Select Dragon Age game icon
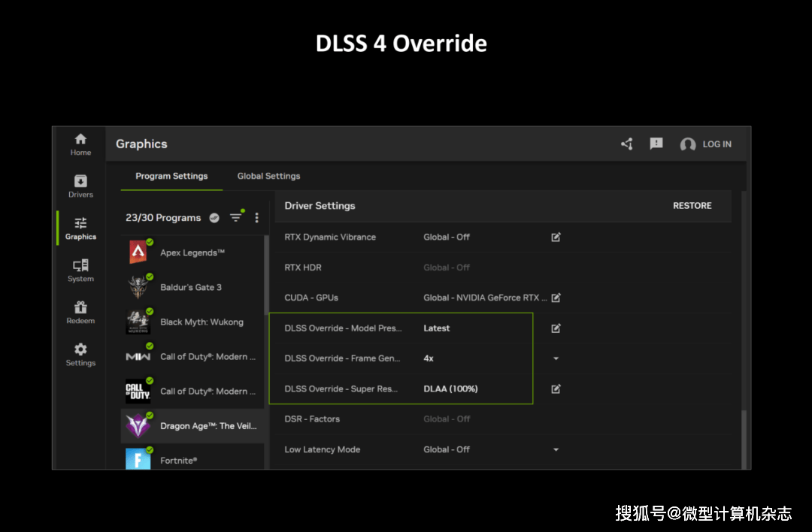 (x=138, y=426)
